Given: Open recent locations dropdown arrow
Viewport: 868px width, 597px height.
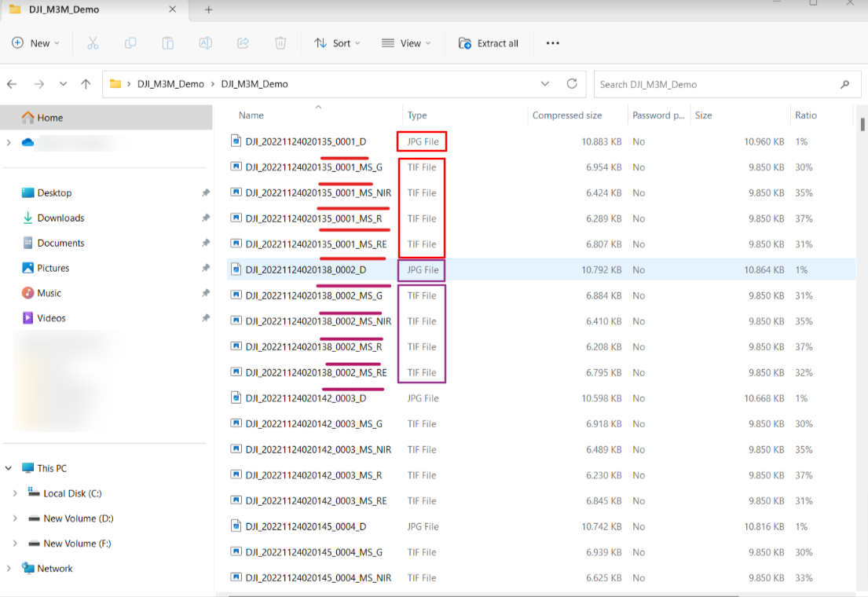Looking at the screenshot, I should click(63, 84).
